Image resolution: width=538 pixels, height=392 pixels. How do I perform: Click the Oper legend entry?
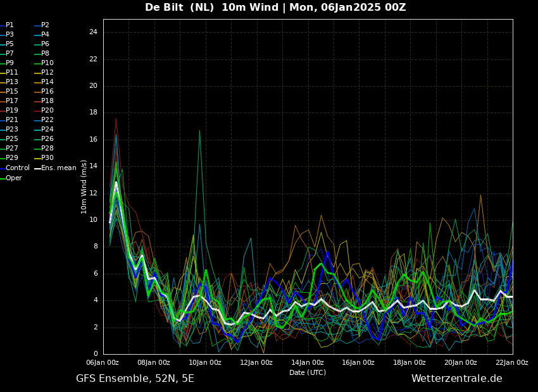(11, 178)
